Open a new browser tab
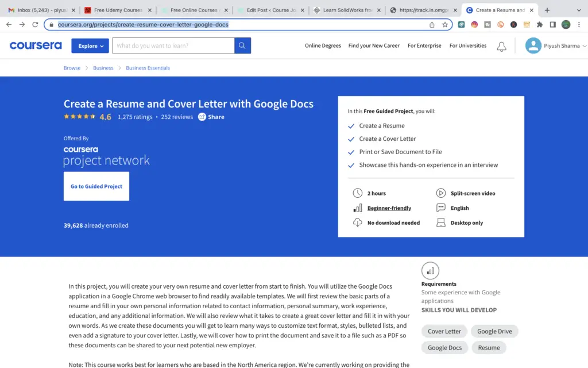The height and width of the screenshot is (368, 588). click(547, 10)
